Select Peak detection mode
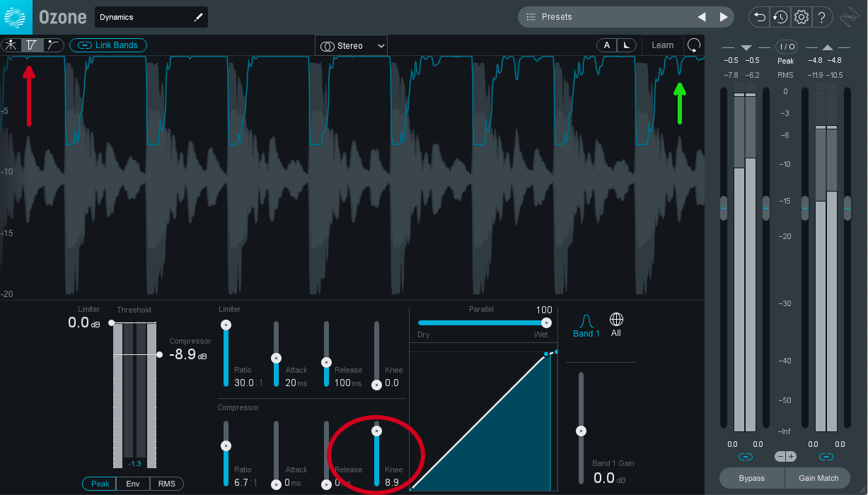This screenshot has width=868, height=495. 100,484
